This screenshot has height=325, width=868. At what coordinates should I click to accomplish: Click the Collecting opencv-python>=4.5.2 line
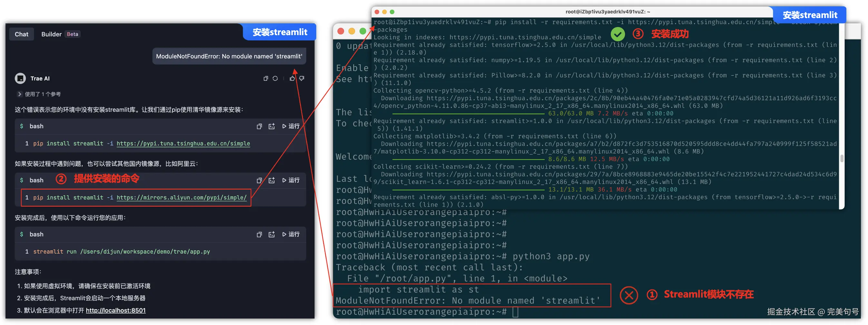click(x=500, y=90)
